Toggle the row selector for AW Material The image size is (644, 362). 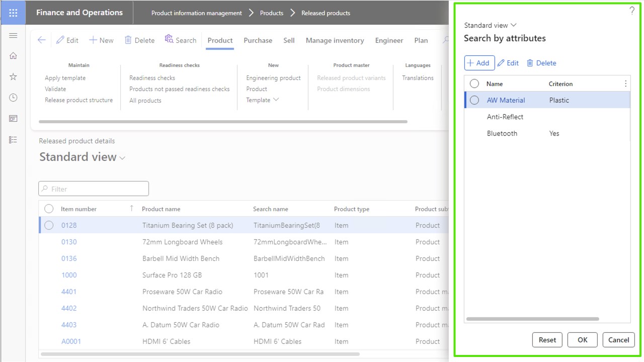(x=474, y=100)
